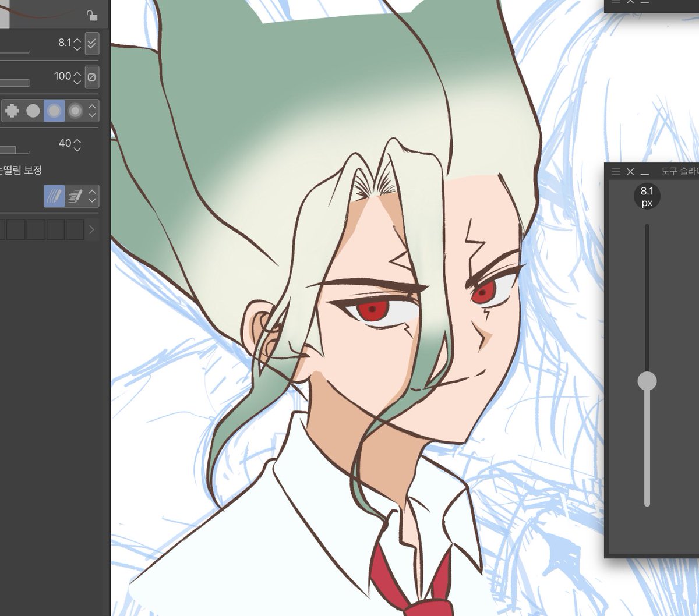Click the vertical tool slider handle
699x616 pixels.
pyautogui.click(x=647, y=381)
